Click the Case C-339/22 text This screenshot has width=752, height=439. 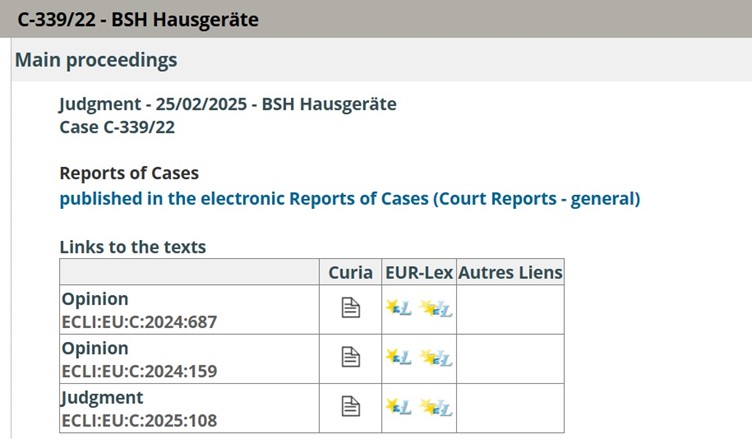click(110, 126)
